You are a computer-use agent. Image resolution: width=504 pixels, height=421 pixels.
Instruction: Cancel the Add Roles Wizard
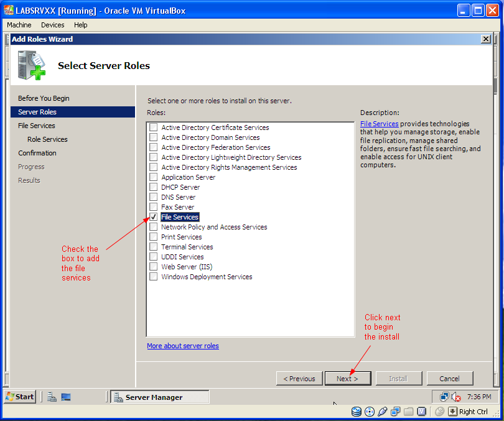(x=450, y=379)
